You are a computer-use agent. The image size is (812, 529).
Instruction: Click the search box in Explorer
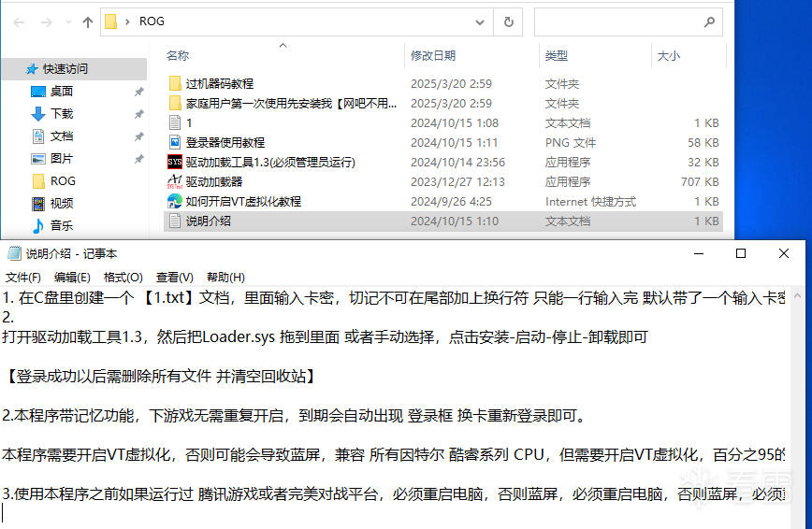click(x=628, y=21)
